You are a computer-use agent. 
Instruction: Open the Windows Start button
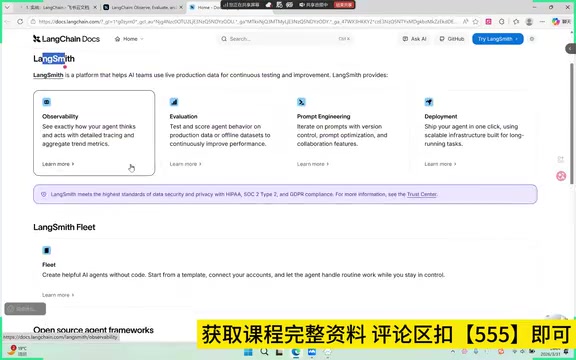pos(248,352)
